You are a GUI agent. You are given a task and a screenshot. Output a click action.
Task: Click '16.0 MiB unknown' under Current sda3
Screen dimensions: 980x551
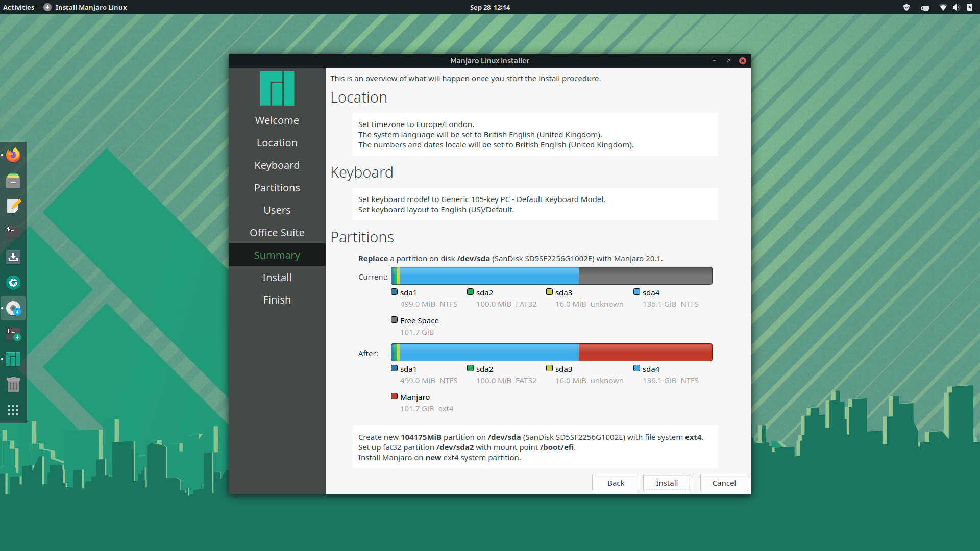[590, 304]
